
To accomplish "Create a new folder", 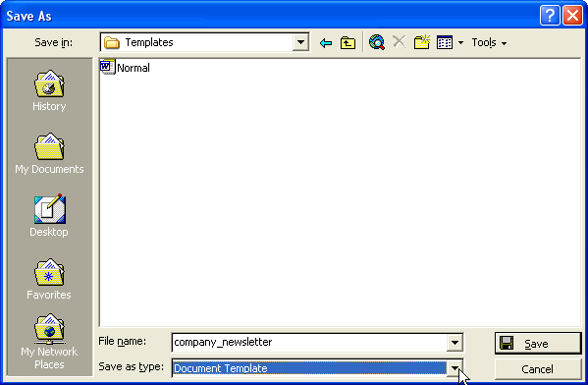I will (421, 42).
